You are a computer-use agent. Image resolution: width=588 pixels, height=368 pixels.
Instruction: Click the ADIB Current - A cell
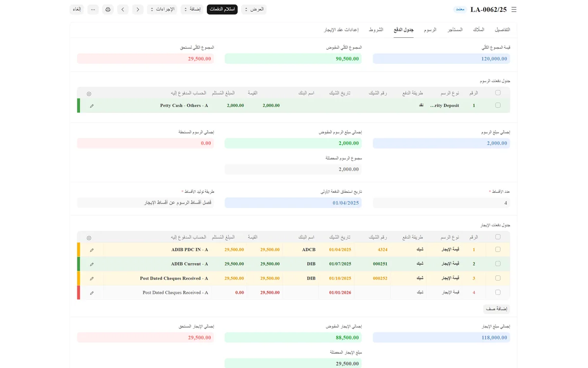point(157,264)
